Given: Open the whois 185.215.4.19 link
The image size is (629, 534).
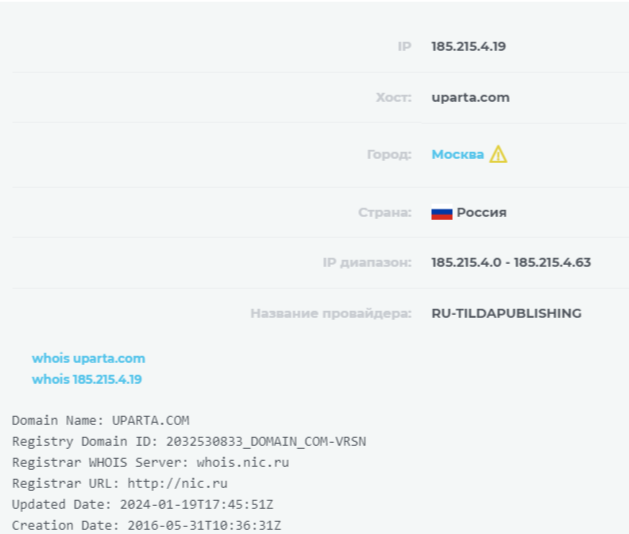Looking at the screenshot, I should [x=86, y=379].
